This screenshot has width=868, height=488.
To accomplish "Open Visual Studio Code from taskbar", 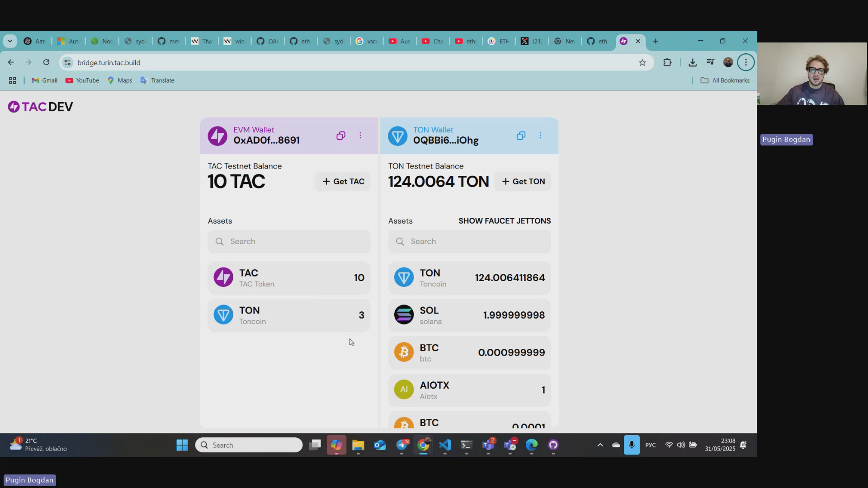I will 445,445.
